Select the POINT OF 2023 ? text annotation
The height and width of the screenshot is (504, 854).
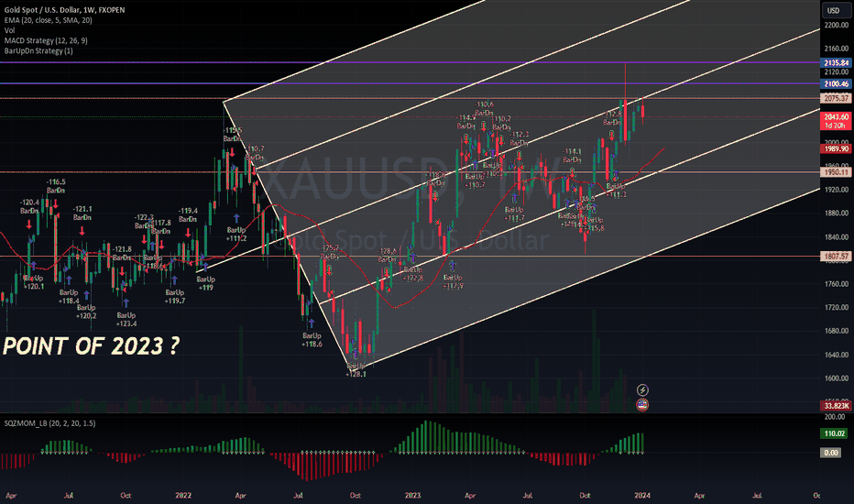[91, 346]
